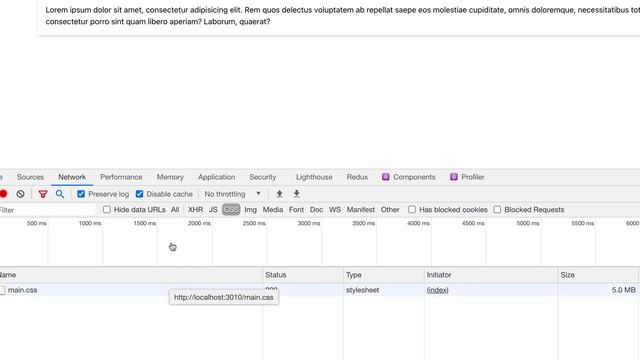Open the Memory tab
This screenshot has height=360, width=640.
tap(170, 177)
